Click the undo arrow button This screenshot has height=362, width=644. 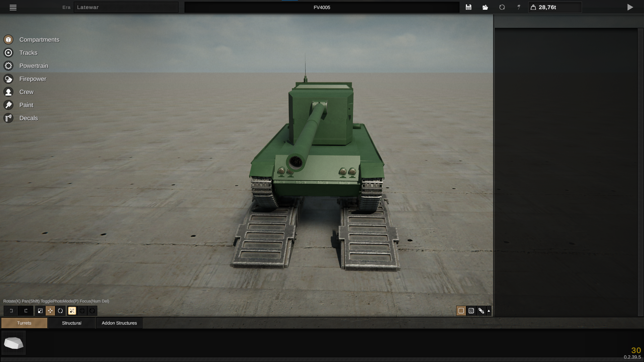click(x=11, y=311)
